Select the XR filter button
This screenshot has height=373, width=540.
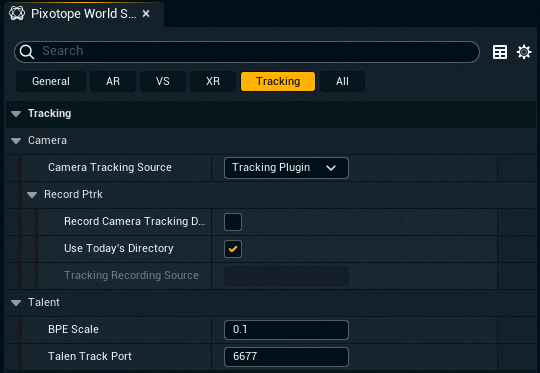point(213,81)
